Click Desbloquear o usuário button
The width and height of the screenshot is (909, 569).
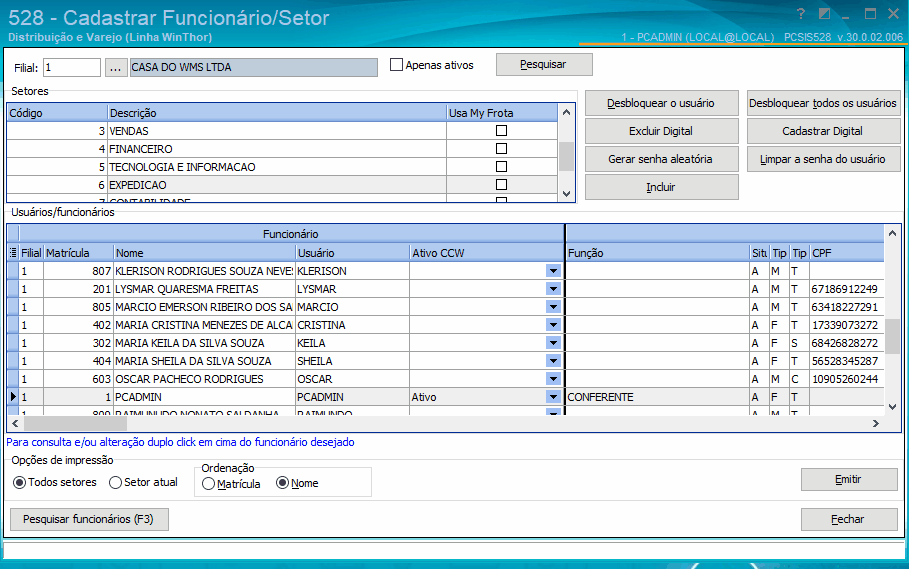point(661,103)
